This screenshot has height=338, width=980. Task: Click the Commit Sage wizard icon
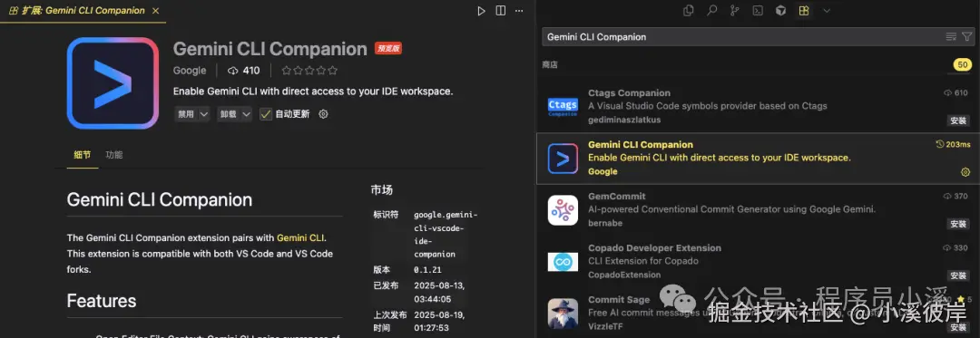[563, 314]
